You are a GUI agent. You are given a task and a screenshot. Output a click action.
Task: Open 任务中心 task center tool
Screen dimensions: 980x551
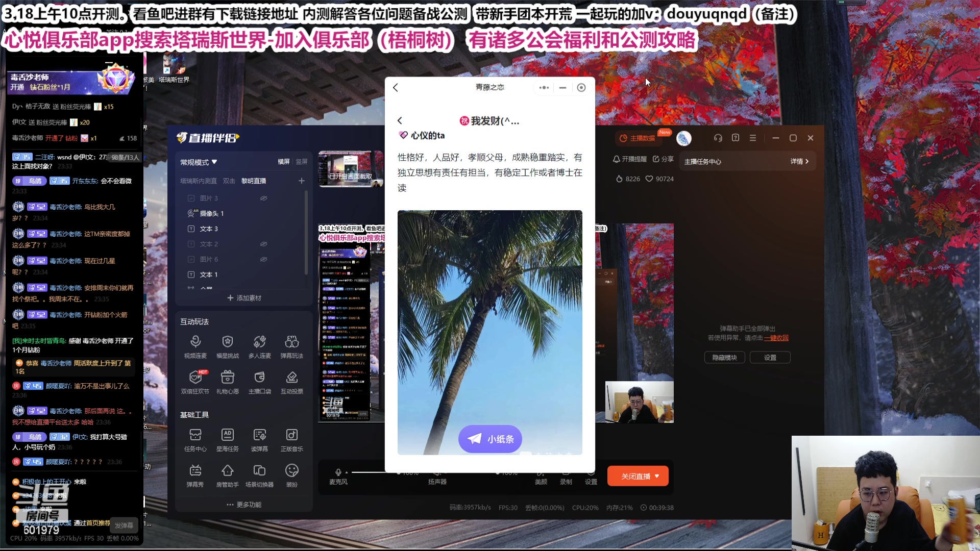pyautogui.click(x=195, y=440)
